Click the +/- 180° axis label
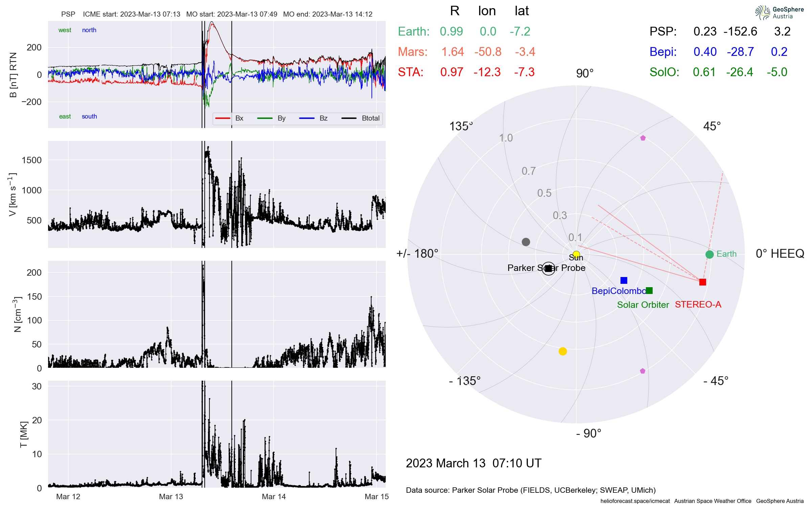The image size is (812, 508). click(417, 254)
